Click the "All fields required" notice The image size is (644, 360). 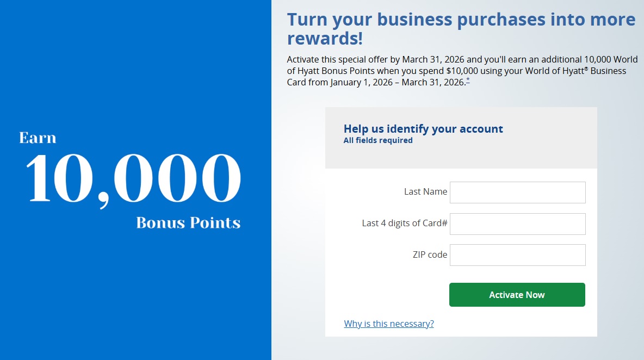click(x=377, y=140)
